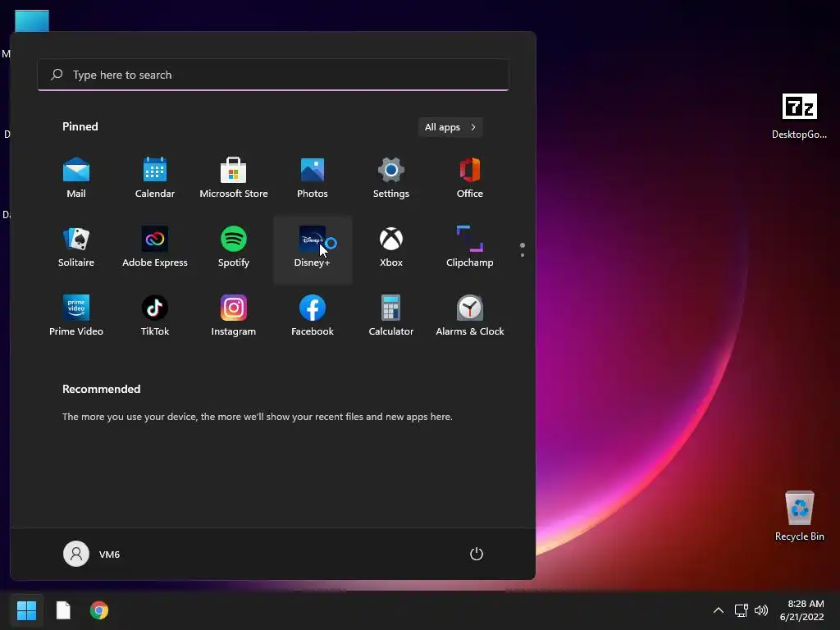
Task: Launch Microsoft Store
Action: coord(234,178)
